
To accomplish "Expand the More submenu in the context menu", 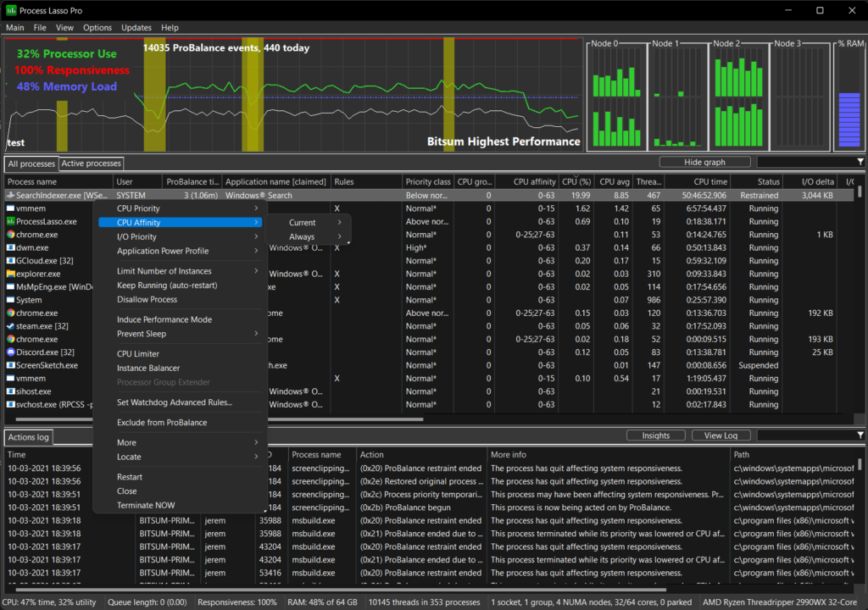I will point(125,441).
